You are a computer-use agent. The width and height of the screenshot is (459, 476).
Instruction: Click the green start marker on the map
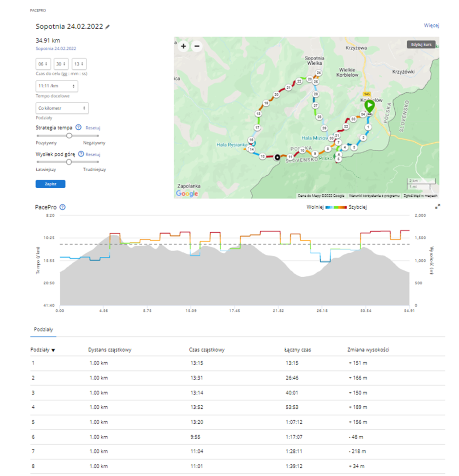(369, 106)
